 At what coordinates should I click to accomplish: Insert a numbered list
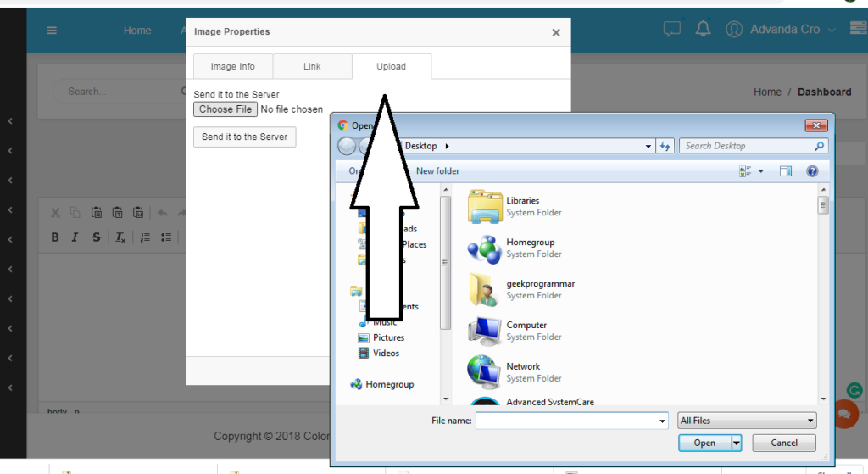145,237
